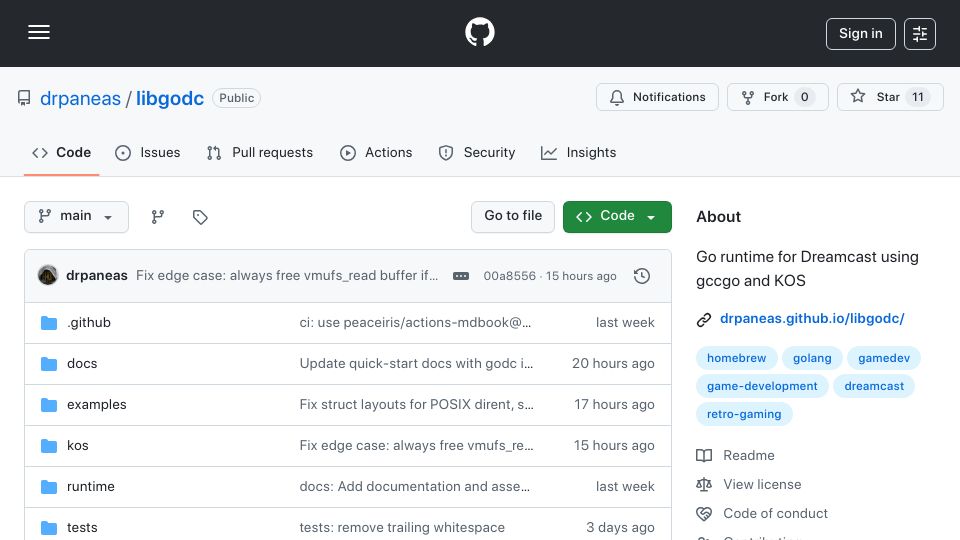The image size is (960, 540).
Task: Click the fork count 0
Action: pos(804,97)
